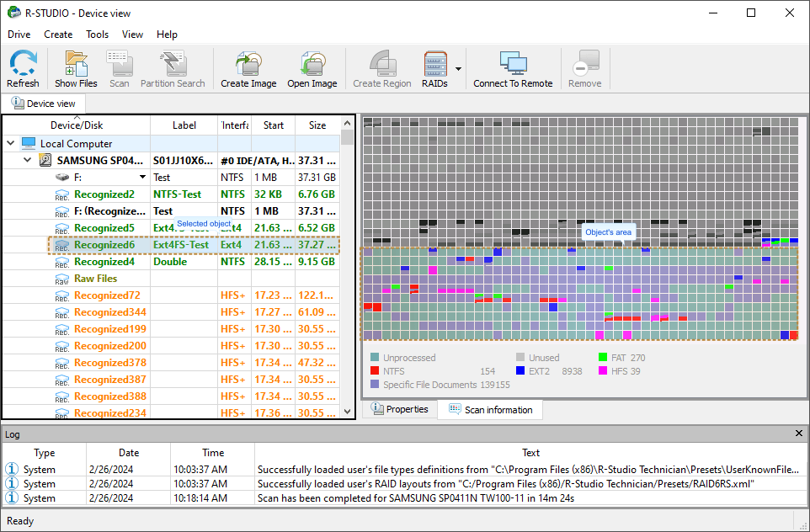810x532 pixels.
Task: Collapse the SAMSUNG SP04 drive node
Action: click(28, 160)
